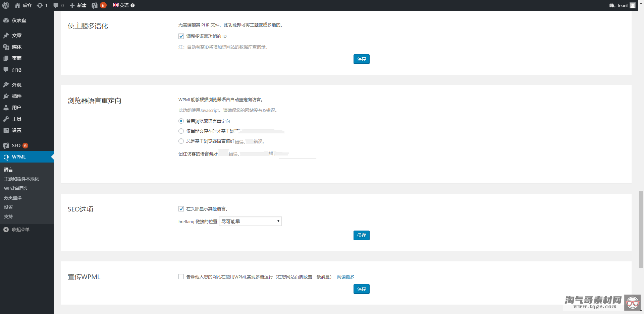Select 总是基于浏览器语言偏好 radio button

click(x=181, y=141)
